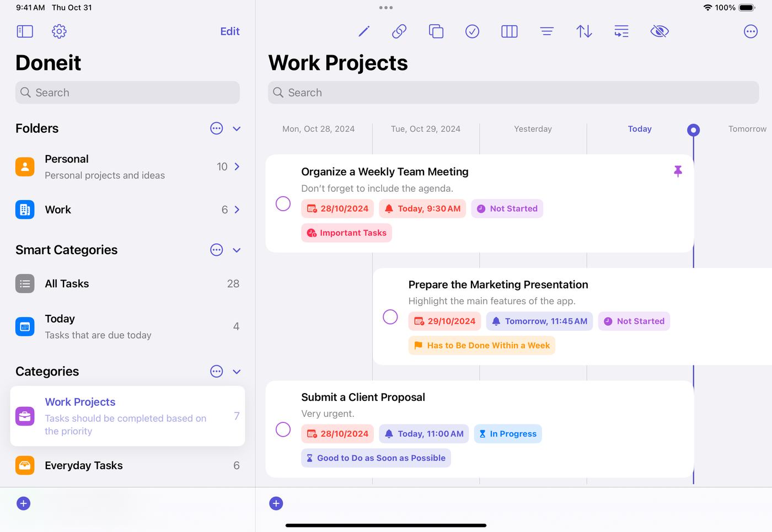The width and height of the screenshot is (772, 532).
Task: Open the more options ellipsis in toolbar
Action: click(x=750, y=31)
